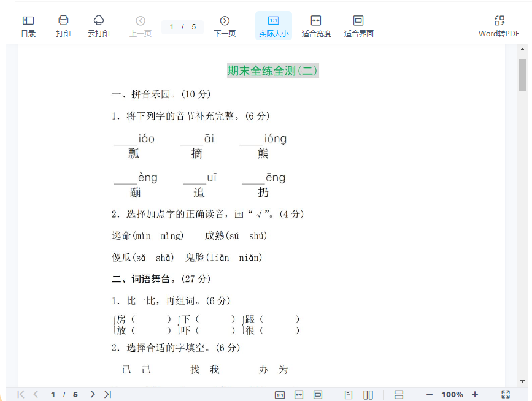Click the vertical scrollbar thumb
Screen dimensions: 532x401
point(522,74)
